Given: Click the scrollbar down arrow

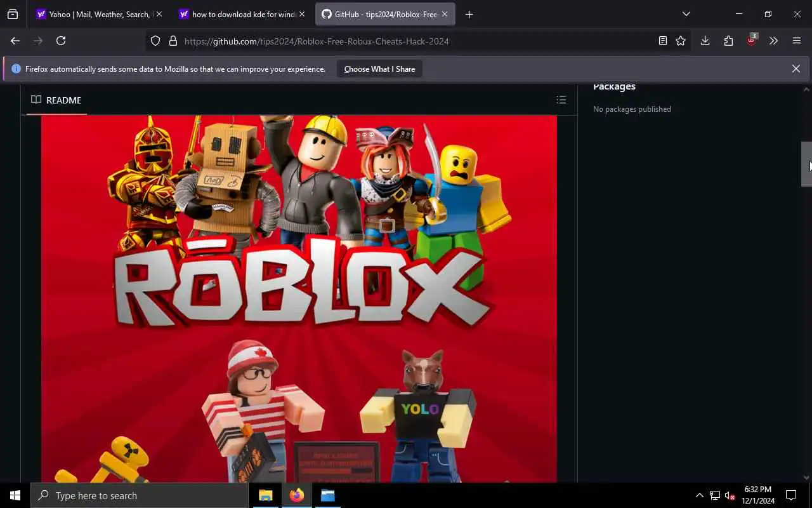Looking at the screenshot, I should 806,477.
